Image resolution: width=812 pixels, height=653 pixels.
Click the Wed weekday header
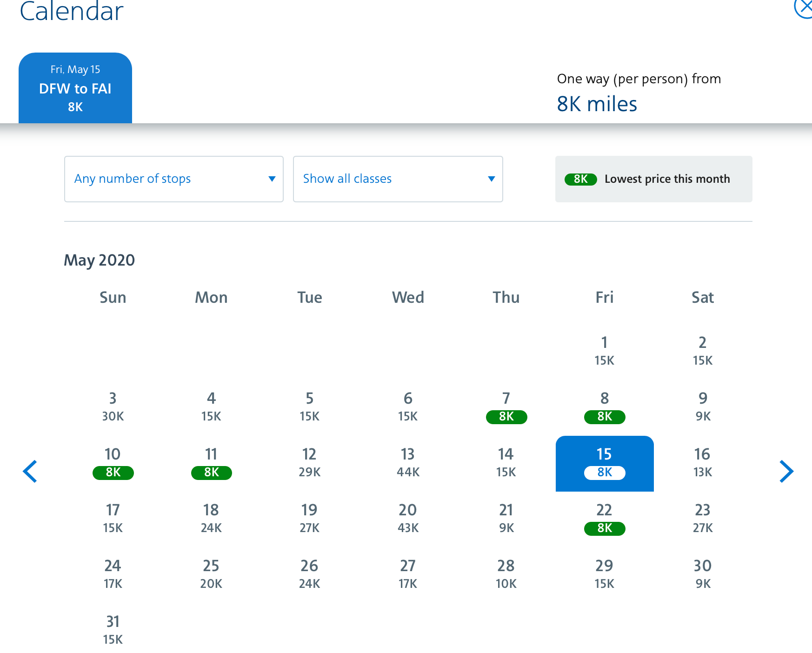click(x=408, y=297)
